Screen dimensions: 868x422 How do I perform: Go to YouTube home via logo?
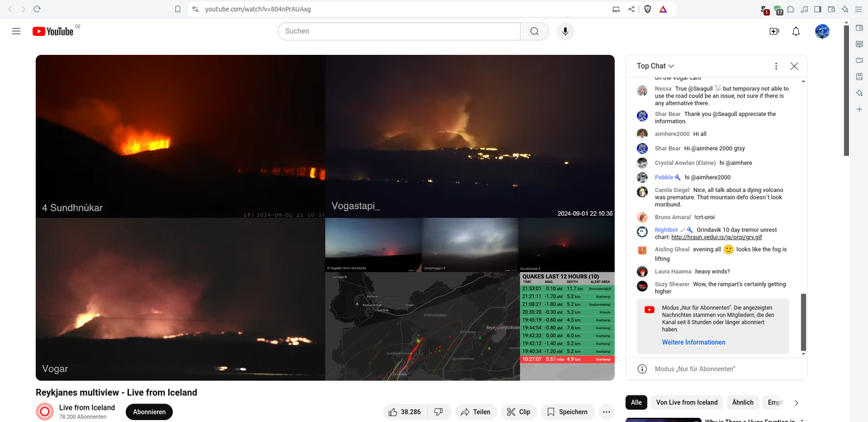53,31
